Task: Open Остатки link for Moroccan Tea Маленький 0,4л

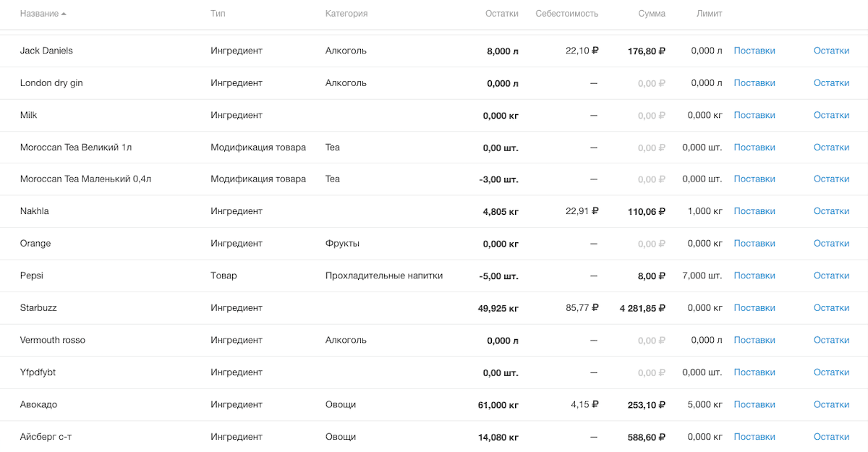Action: pos(831,179)
